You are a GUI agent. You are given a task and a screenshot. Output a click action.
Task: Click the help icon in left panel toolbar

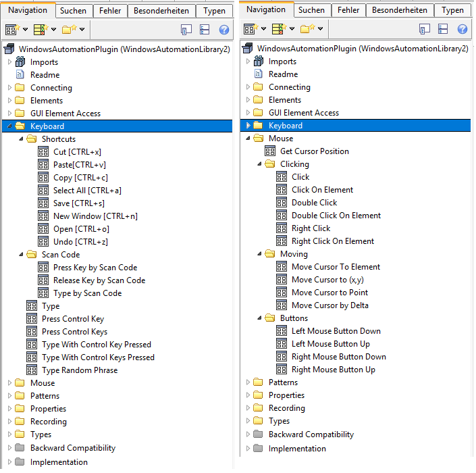click(224, 30)
